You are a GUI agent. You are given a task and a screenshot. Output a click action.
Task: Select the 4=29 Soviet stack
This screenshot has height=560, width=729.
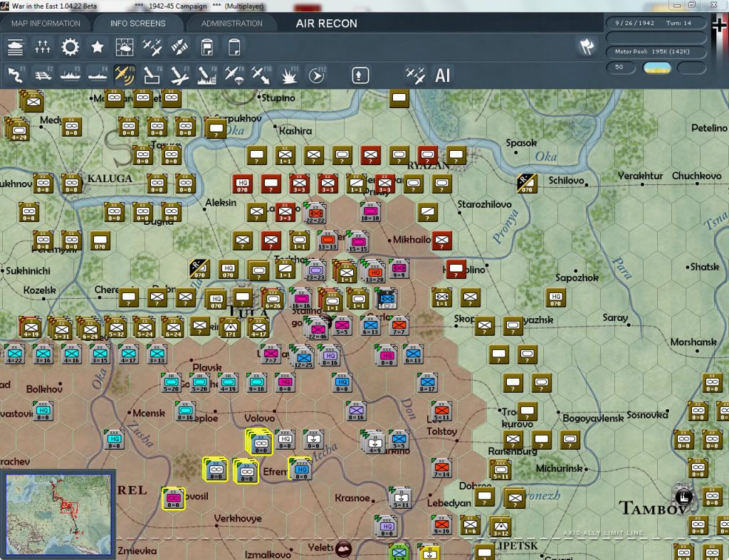tap(17, 129)
